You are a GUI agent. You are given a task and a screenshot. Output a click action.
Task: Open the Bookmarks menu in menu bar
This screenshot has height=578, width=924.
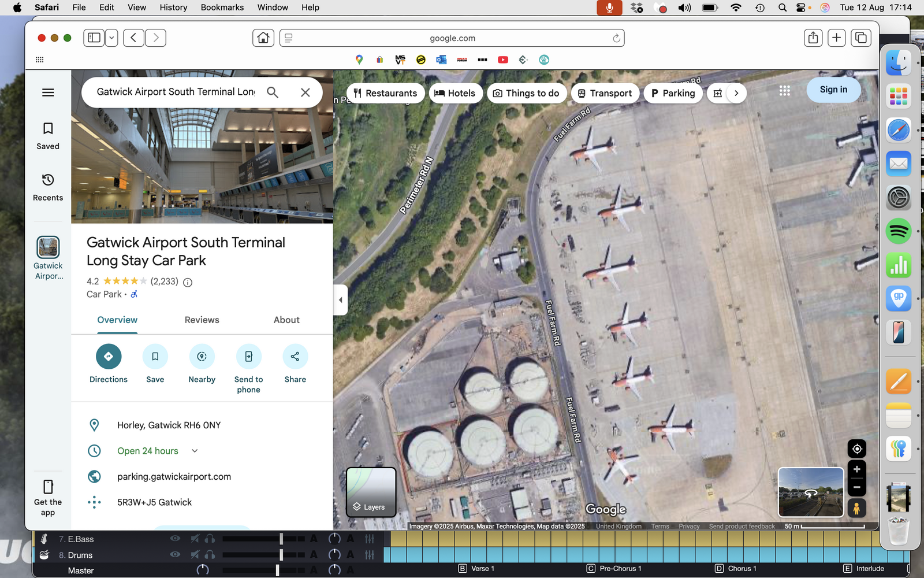(x=222, y=8)
